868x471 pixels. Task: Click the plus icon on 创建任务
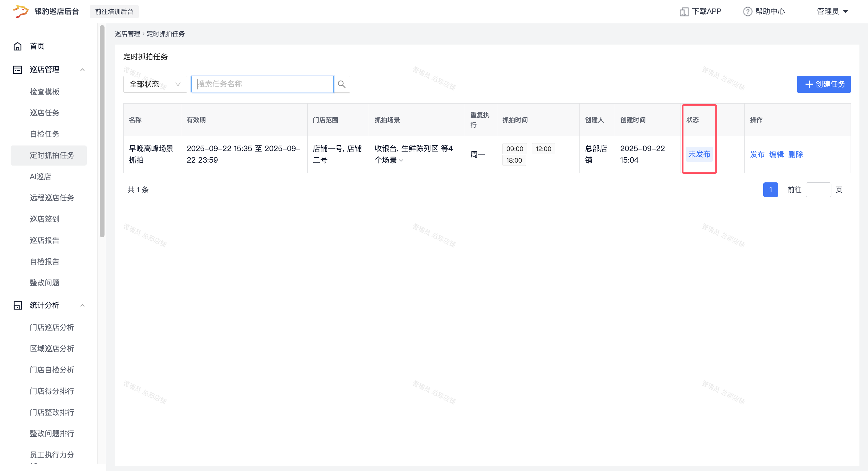(x=809, y=84)
